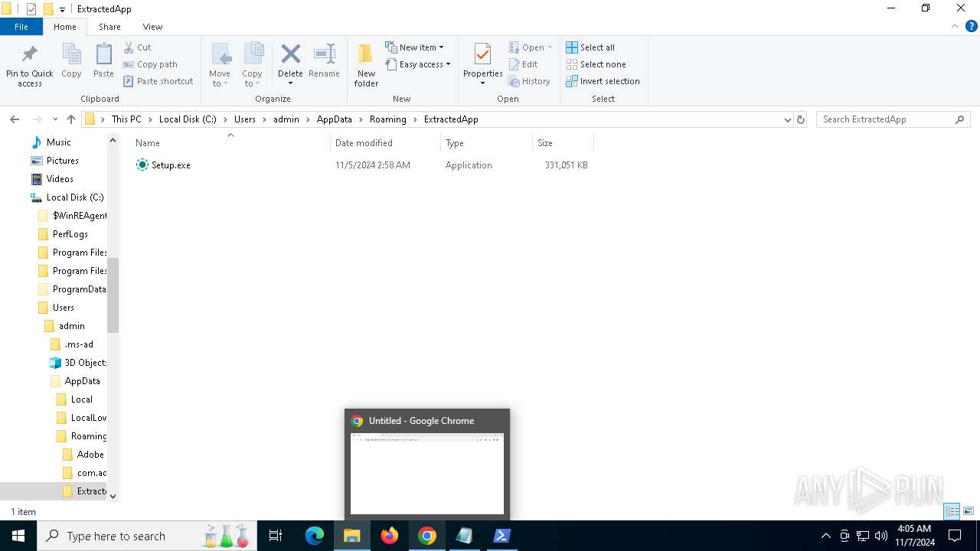Sort by Date modified column header
980x551 pixels.
(385, 143)
